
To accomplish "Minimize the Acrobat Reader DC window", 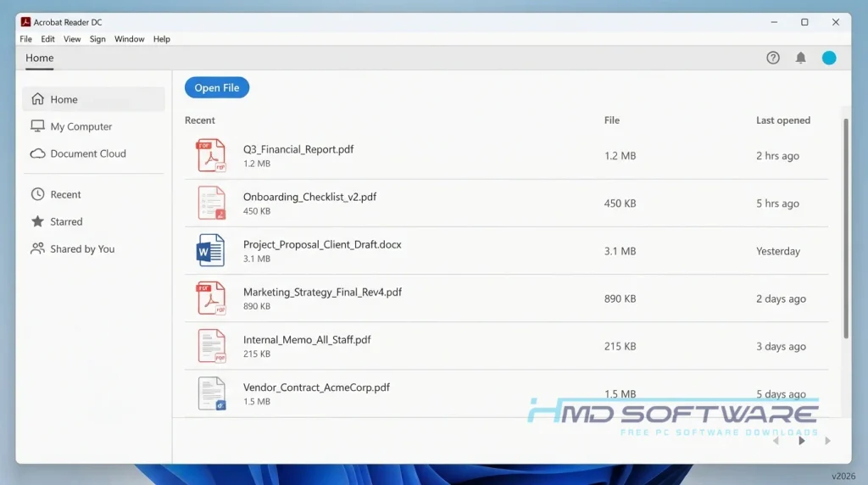I will click(774, 22).
